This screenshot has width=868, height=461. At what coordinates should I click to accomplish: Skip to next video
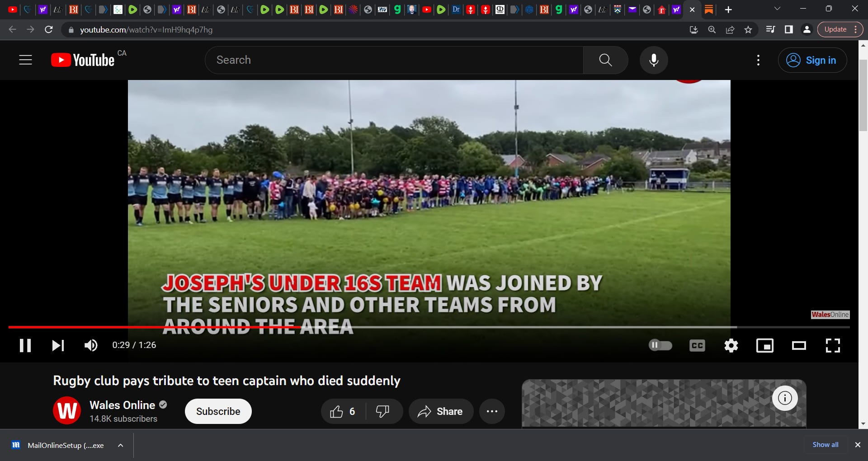click(x=58, y=345)
